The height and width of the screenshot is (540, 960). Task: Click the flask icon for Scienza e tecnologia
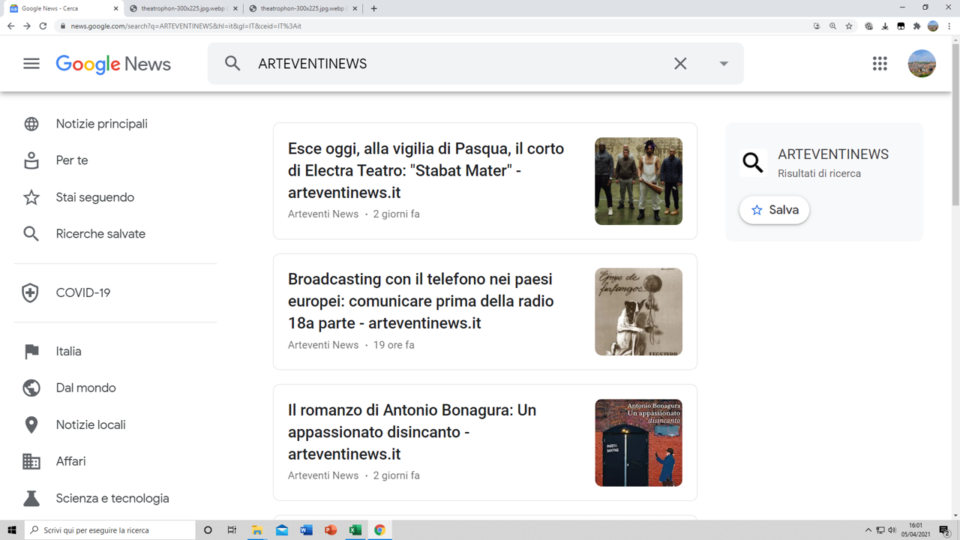pos(31,498)
